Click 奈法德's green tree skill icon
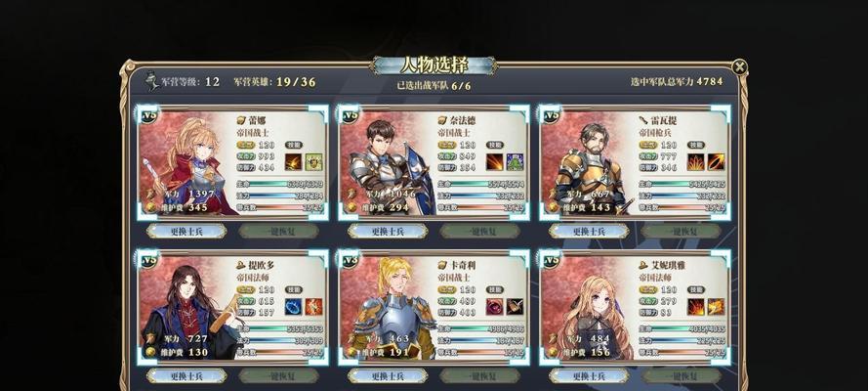The image size is (868, 391). (515, 161)
